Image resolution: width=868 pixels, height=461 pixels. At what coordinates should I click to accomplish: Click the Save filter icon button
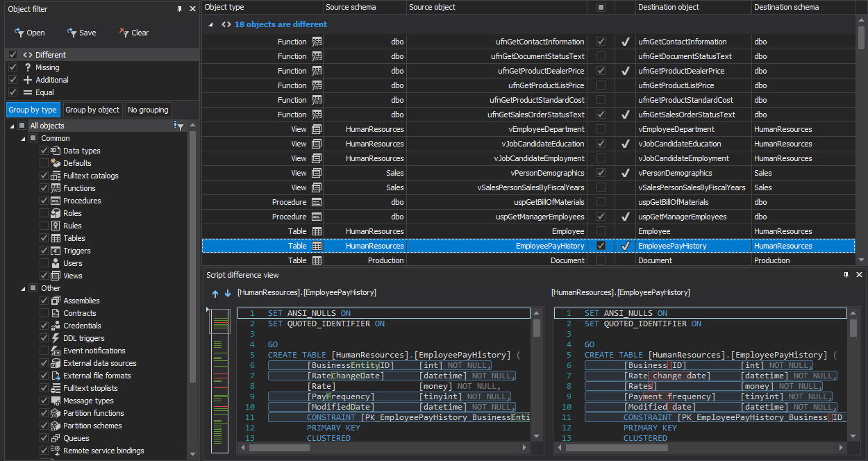coord(81,33)
